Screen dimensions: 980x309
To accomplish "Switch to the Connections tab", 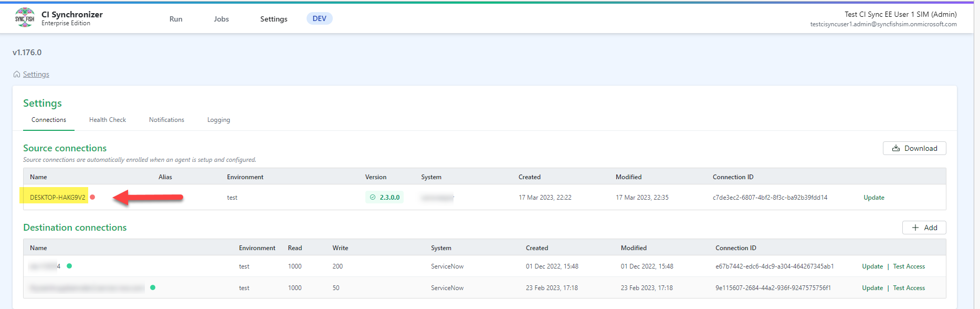I will pyautogui.click(x=49, y=120).
